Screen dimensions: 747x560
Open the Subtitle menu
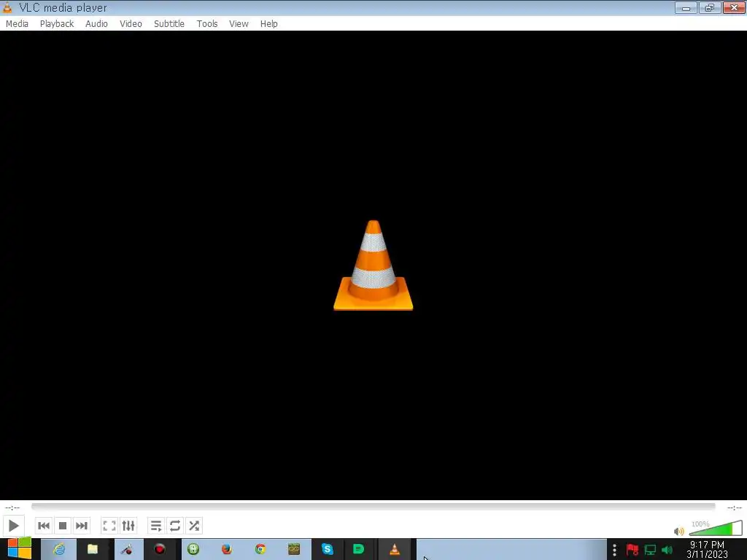click(x=169, y=24)
